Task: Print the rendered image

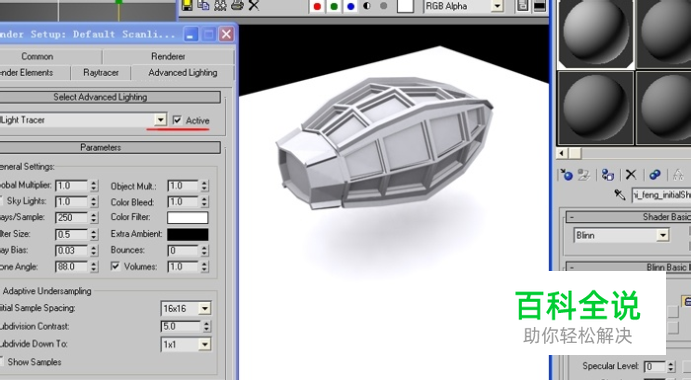Action: [237, 5]
